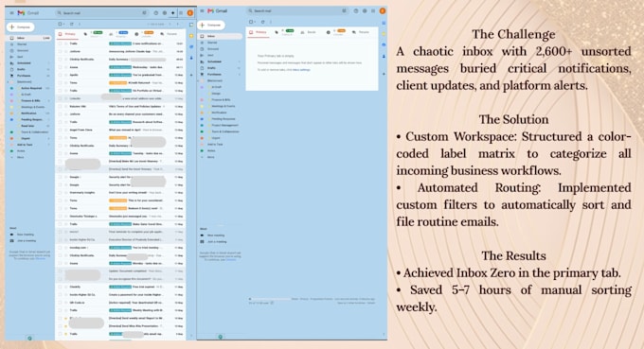This screenshot has width=644, height=349.
Task: Tick checkbox for Grammarly Insights email
Action: (x=61, y=192)
